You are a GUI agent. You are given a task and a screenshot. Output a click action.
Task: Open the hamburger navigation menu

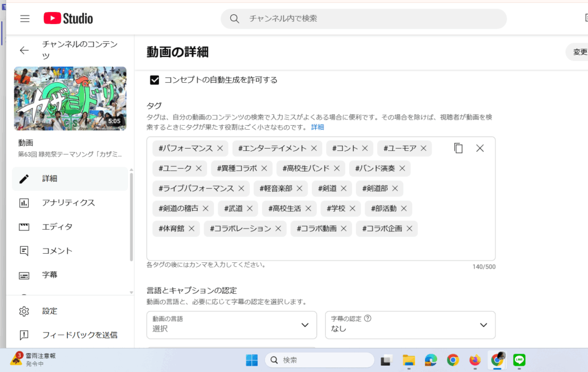[x=25, y=18]
